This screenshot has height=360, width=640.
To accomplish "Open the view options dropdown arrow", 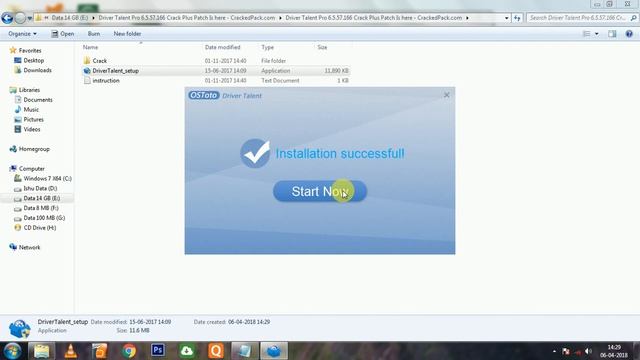I will [597, 34].
